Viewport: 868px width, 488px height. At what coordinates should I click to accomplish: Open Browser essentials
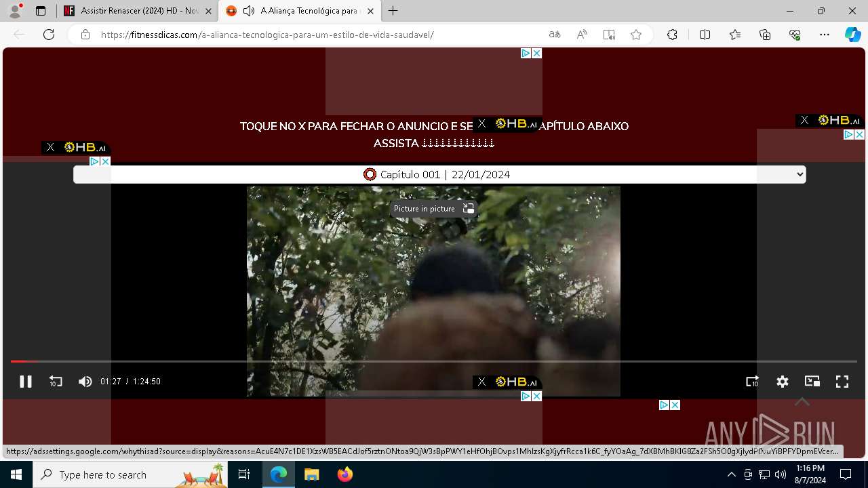795,35
